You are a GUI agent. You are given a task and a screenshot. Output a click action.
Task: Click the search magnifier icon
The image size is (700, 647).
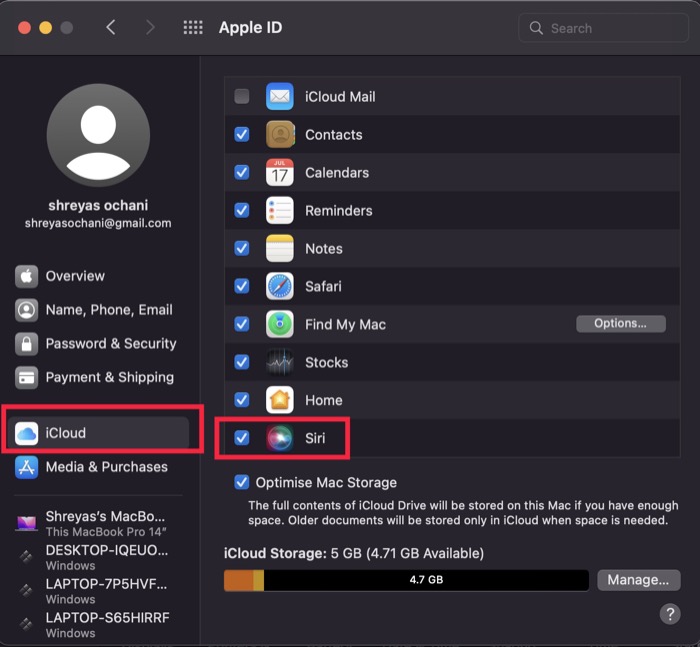[x=536, y=28]
